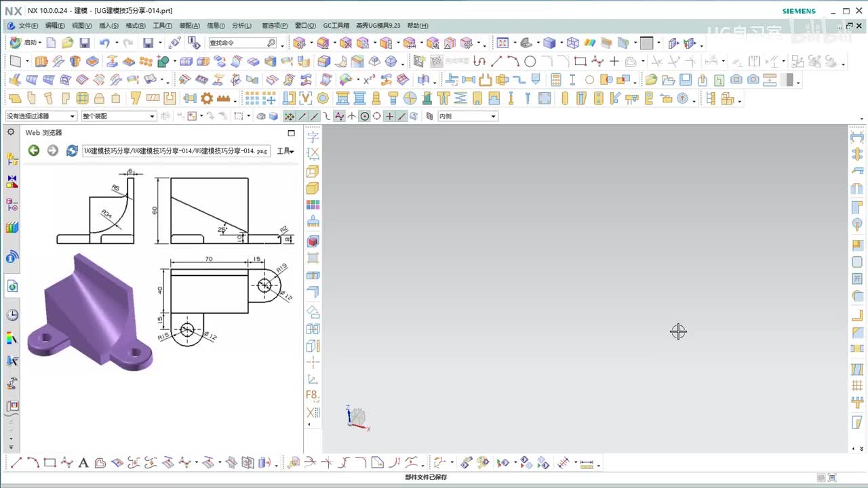Open the 文件(F) menu
This screenshot has height=488, width=868.
click(x=28, y=26)
